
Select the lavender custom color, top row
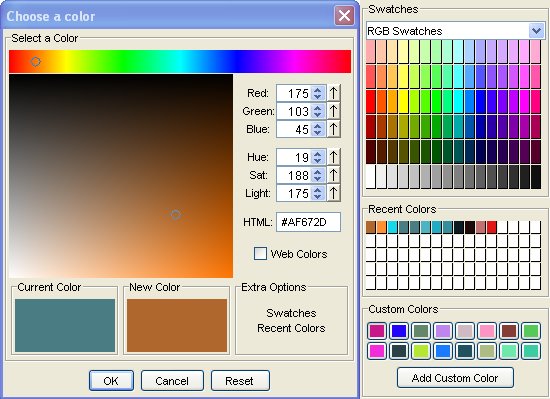(443, 331)
